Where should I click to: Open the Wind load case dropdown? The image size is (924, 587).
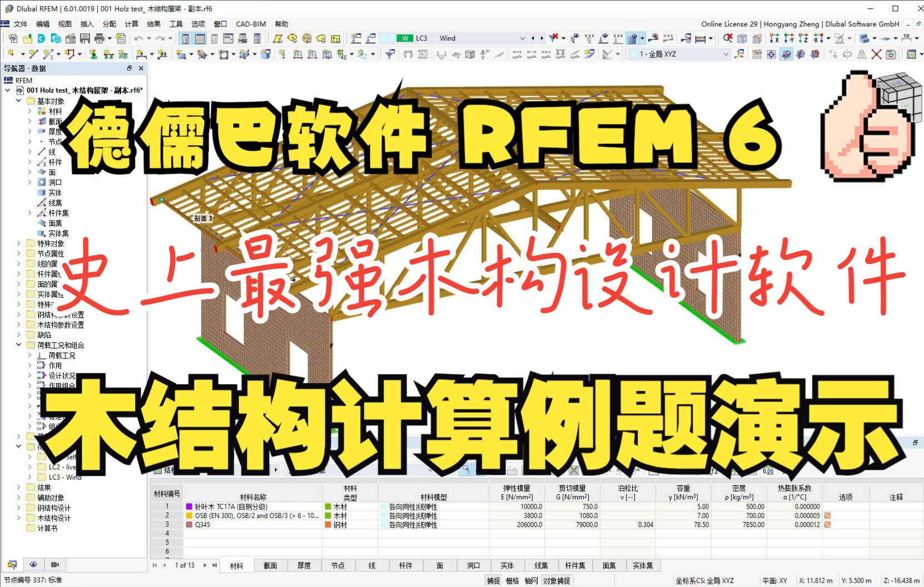(523, 38)
